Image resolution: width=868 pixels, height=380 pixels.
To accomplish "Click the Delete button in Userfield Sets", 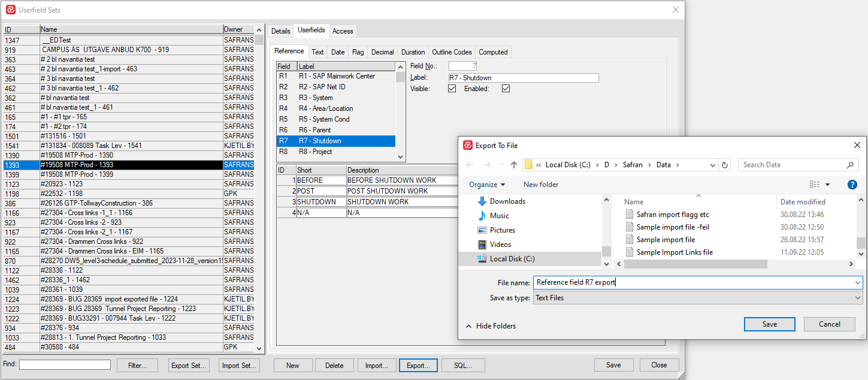I will click(x=334, y=366).
